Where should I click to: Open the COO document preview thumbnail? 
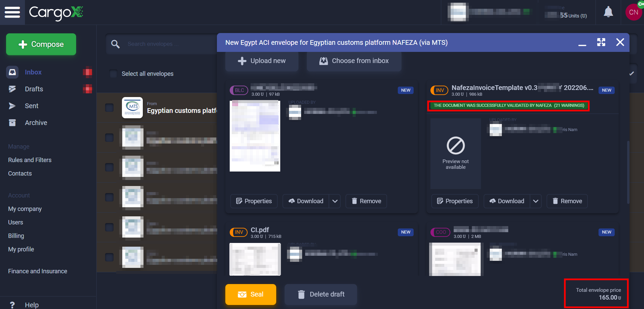[455, 259]
